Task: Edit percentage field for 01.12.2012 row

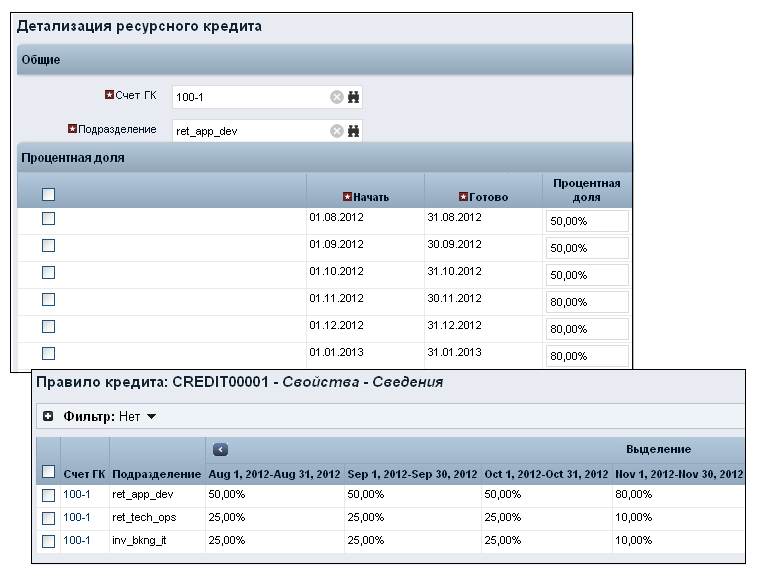Action: 587,329
